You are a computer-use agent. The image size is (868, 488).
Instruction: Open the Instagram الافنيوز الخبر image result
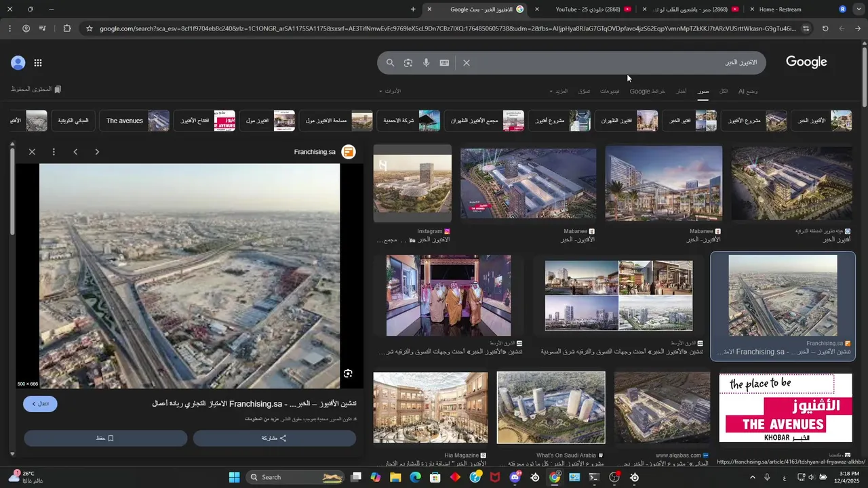click(x=412, y=184)
